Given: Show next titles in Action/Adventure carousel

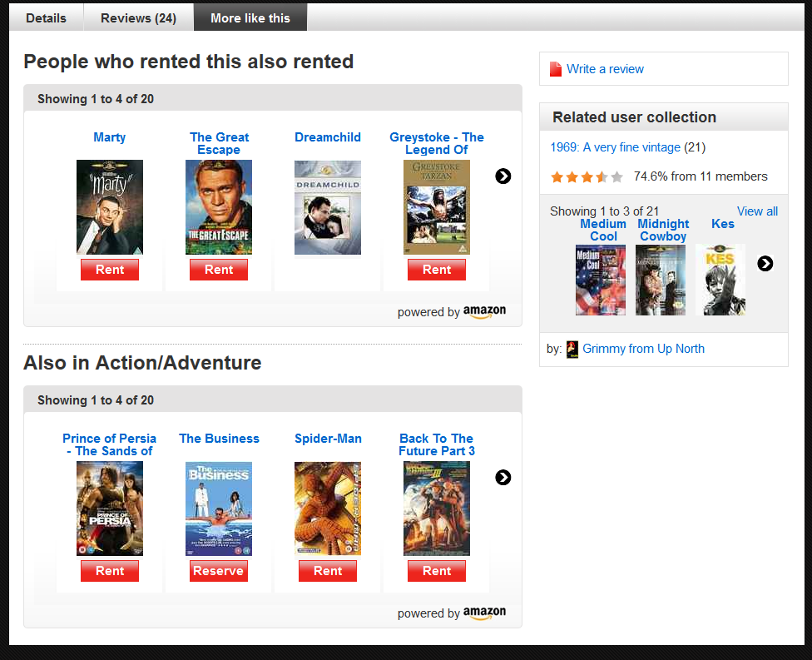Looking at the screenshot, I should 503,477.
